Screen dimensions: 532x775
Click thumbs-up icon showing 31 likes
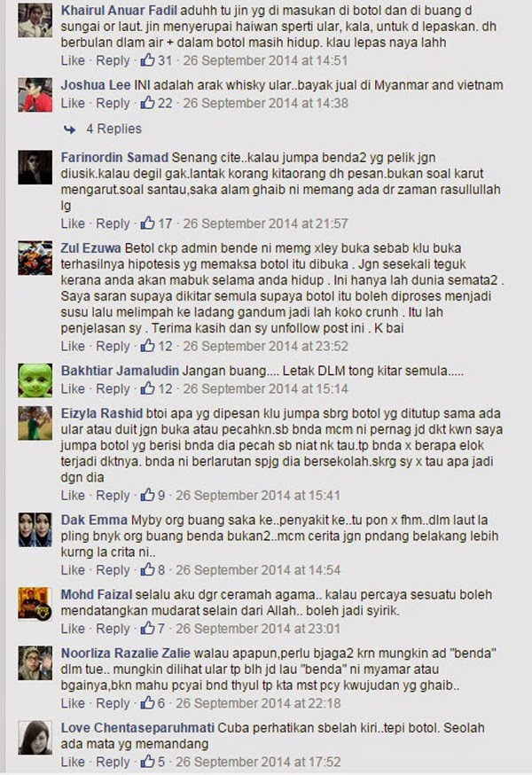click(x=147, y=60)
